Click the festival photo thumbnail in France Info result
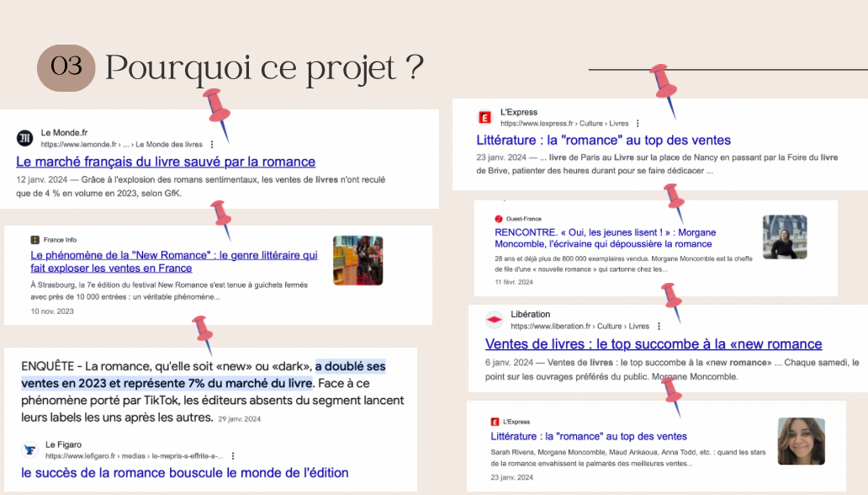 (357, 261)
